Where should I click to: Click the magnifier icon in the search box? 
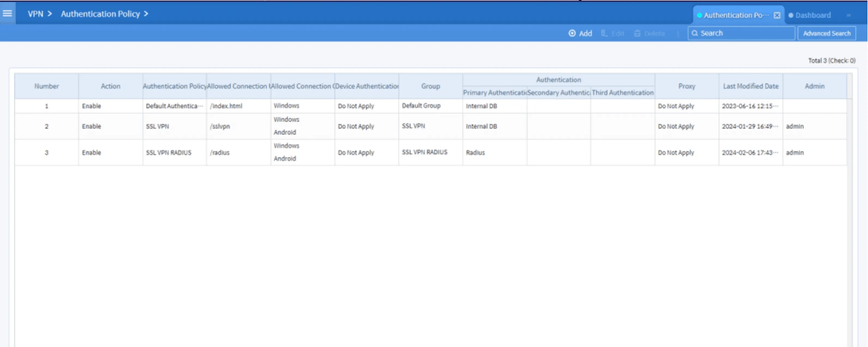[694, 33]
